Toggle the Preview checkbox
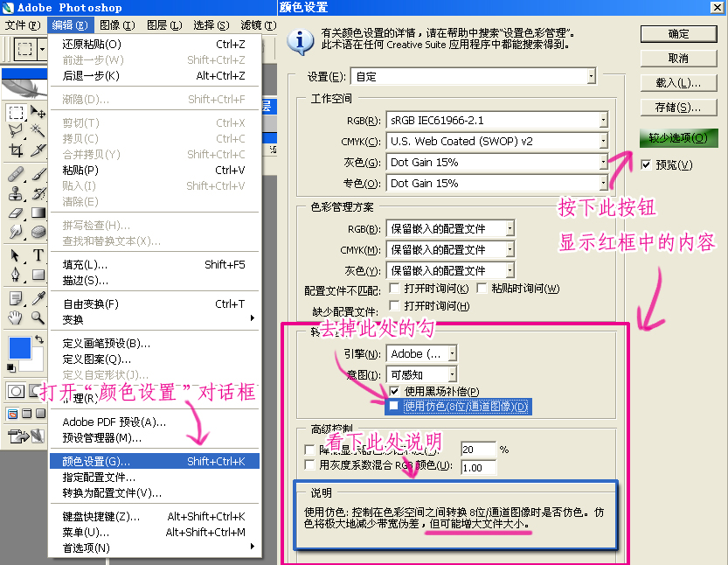The width and height of the screenshot is (728, 565). [646, 164]
